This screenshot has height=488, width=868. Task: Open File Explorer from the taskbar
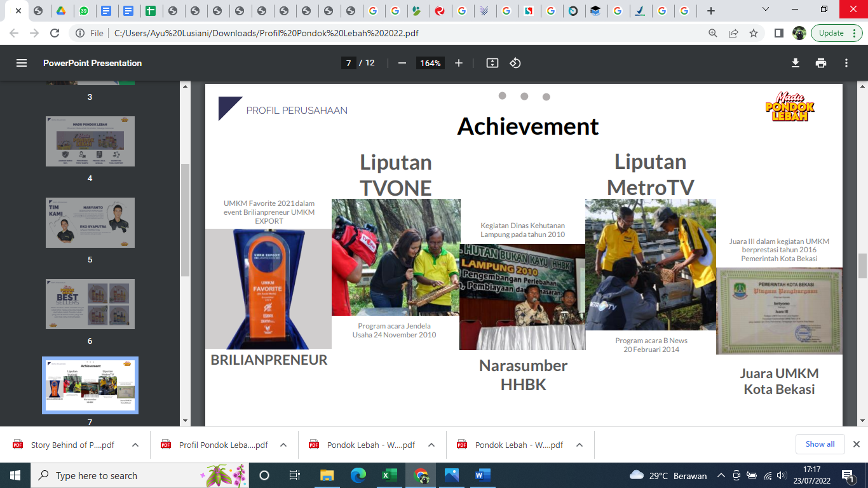click(x=327, y=475)
